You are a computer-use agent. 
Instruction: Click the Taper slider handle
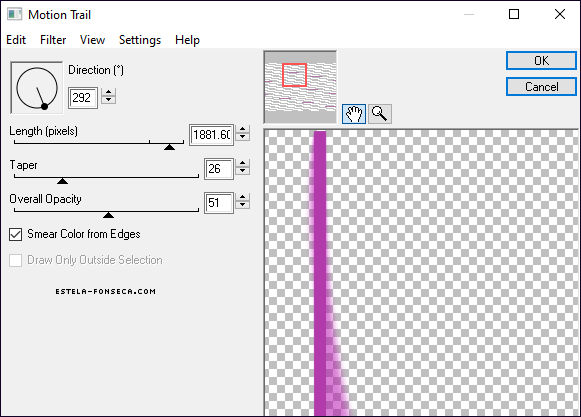pos(63,181)
